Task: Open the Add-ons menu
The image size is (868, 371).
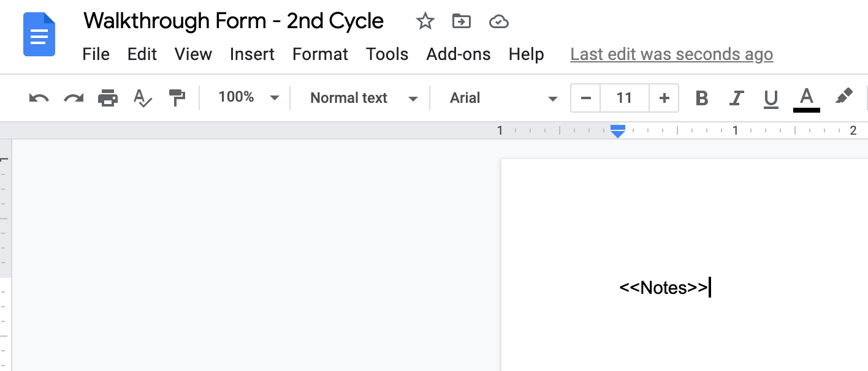Action: 458,54
